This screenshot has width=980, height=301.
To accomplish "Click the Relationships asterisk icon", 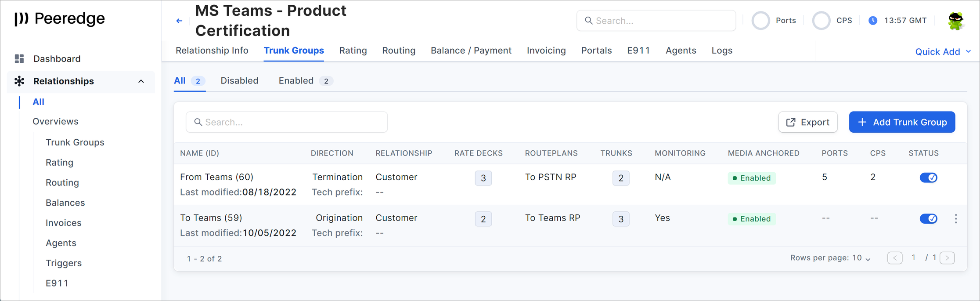I will coord(19,81).
